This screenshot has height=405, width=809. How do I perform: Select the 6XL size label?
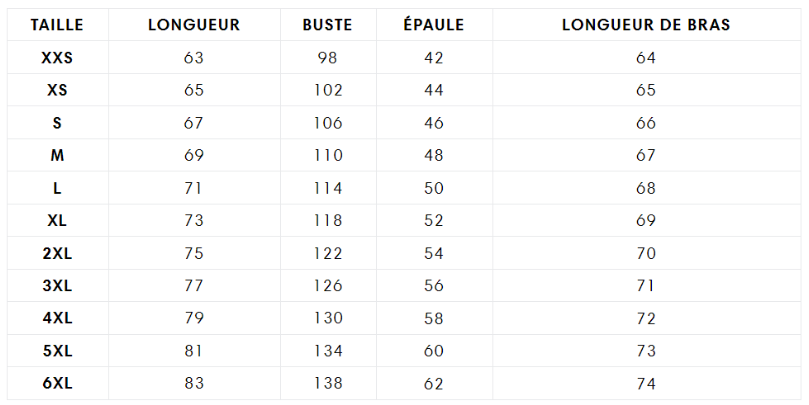57,383
